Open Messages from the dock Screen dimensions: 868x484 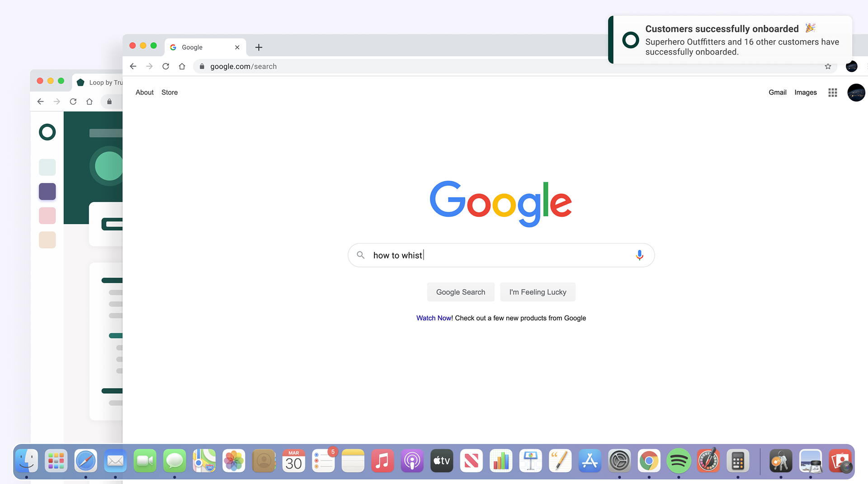[x=175, y=461]
